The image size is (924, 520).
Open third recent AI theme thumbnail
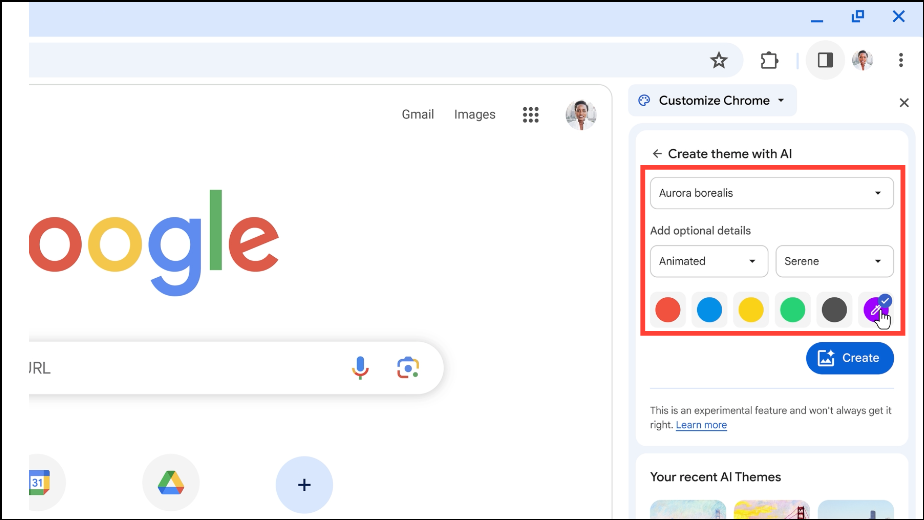click(x=855, y=509)
